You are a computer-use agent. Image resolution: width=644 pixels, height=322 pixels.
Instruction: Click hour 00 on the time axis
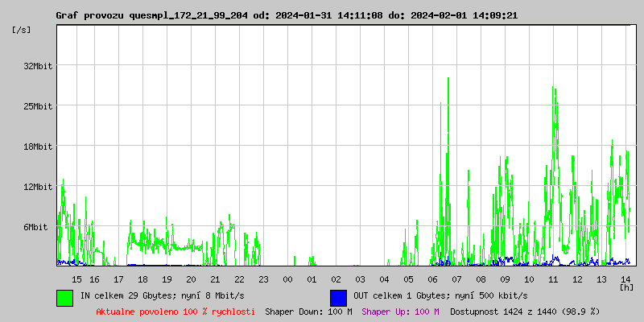tap(287, 279)
